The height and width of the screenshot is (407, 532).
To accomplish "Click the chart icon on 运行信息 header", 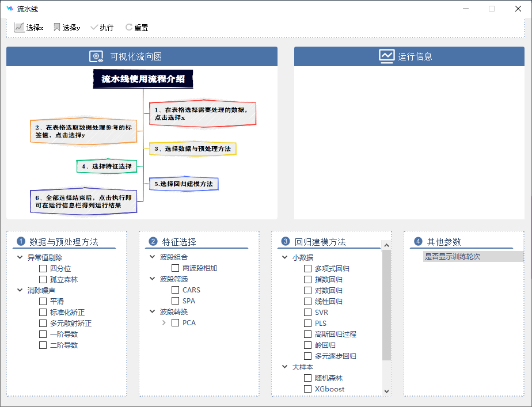I will coord(386,56).
